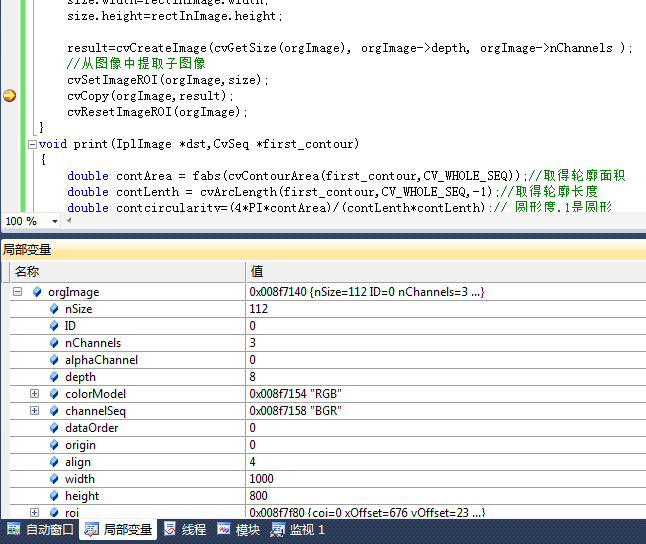Click the 值 column header
646x544 pixels.
pos(446,272)
